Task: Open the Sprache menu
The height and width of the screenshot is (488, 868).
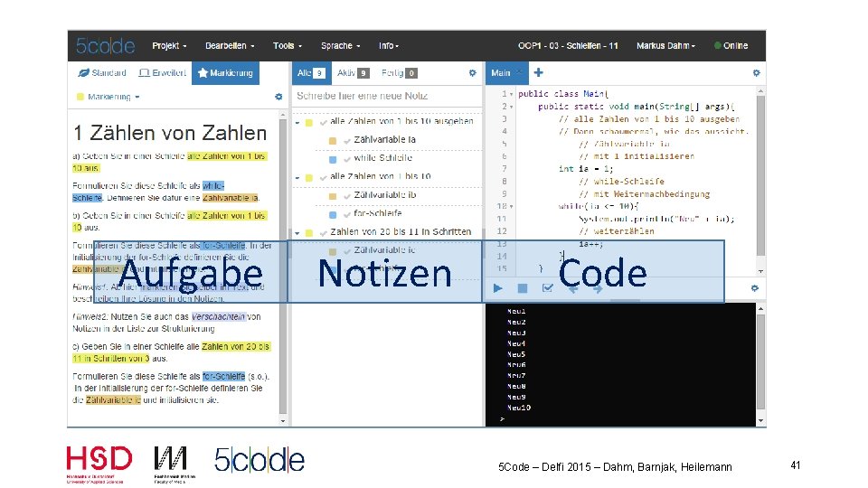Action: coord(341,46)
